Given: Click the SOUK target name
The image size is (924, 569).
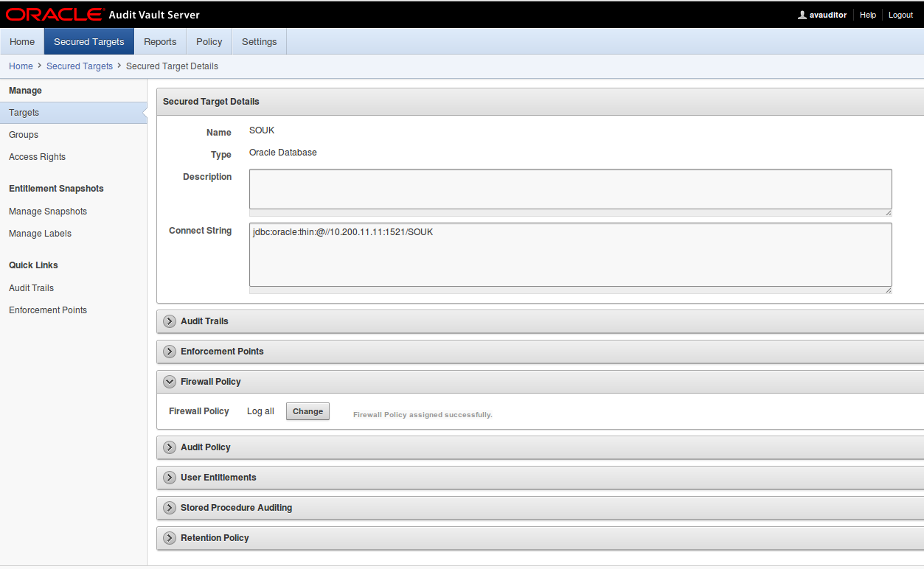Looking at the screenshot, I should [262, 130].
